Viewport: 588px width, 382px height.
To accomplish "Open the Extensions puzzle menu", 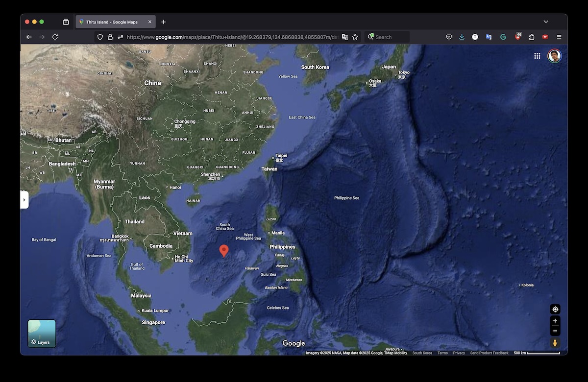I will pyautogui.click(x=532, y=37).
